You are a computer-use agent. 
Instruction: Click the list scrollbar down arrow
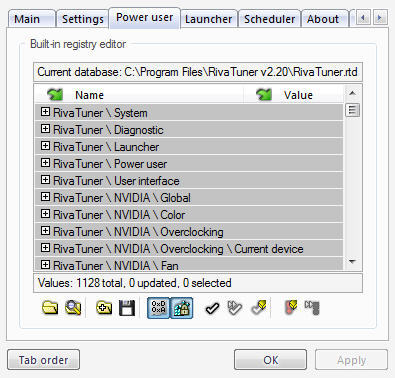pos(352,262)
